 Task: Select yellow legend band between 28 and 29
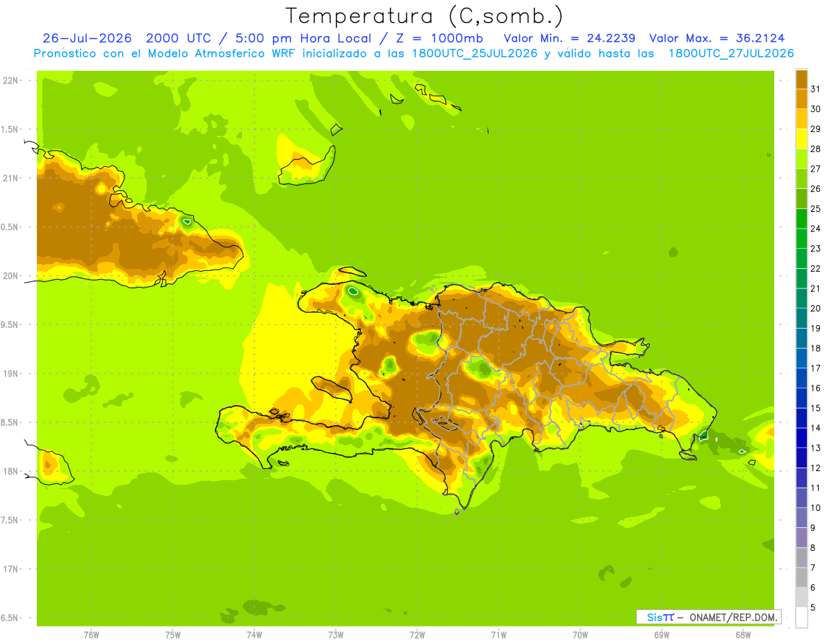coord(801,139)
